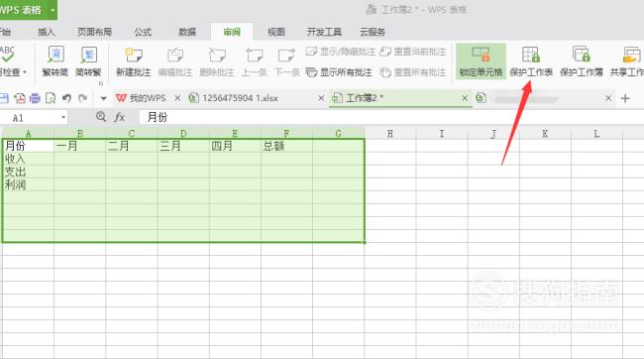This screenshot has height=359, width=644.
Task: Click the print preview icon
Action: pyautogui.click(x=51, y=98)
